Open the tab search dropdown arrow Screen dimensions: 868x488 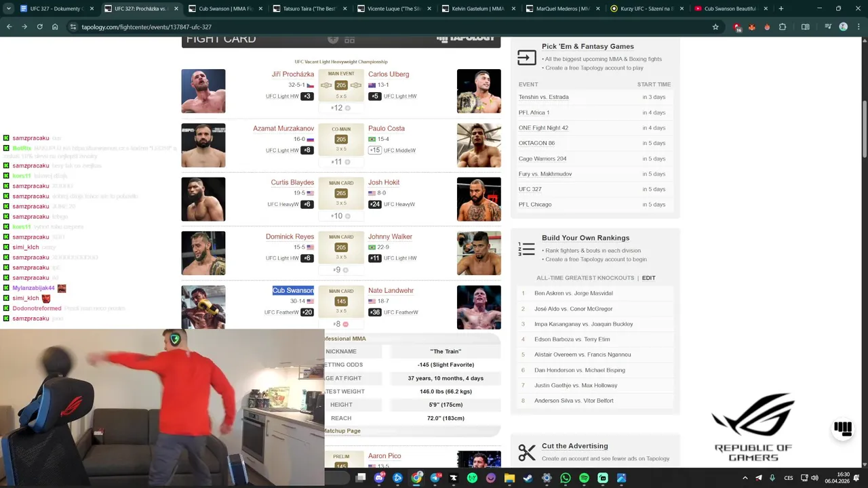tap(7, 9)
